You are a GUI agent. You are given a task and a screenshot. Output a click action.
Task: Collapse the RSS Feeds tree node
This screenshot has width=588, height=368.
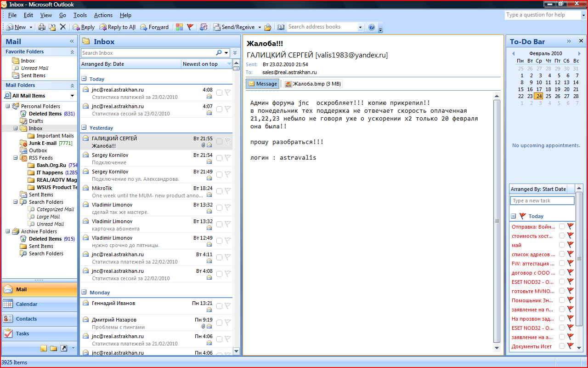point(16,158)
